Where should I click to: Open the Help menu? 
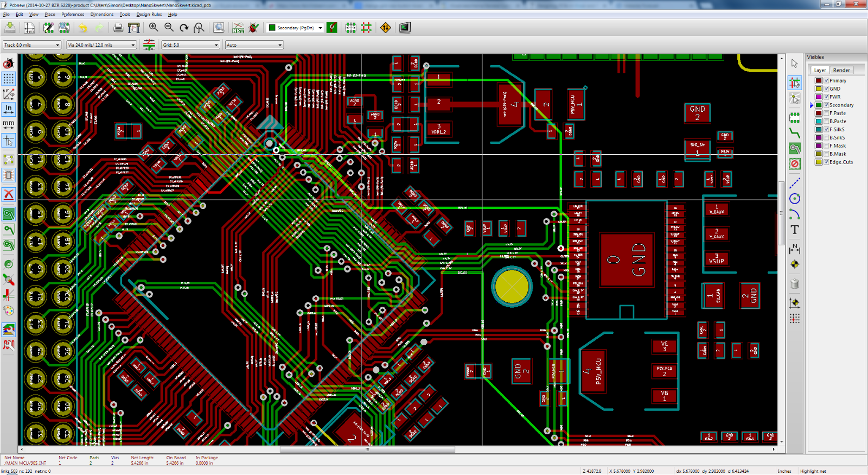(x=173, y=14)
